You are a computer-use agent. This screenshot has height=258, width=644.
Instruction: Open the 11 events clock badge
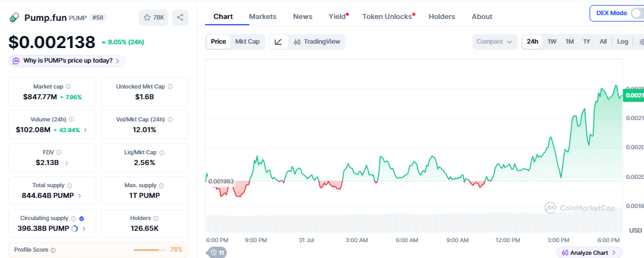217,253
